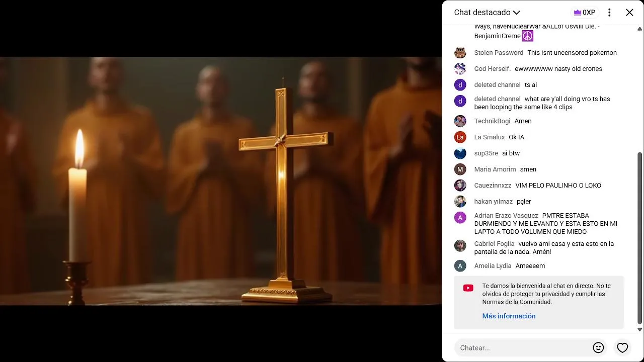644x362 pixels.
Task: Click sup35re's blue avatar
Action: pos(460,153)
